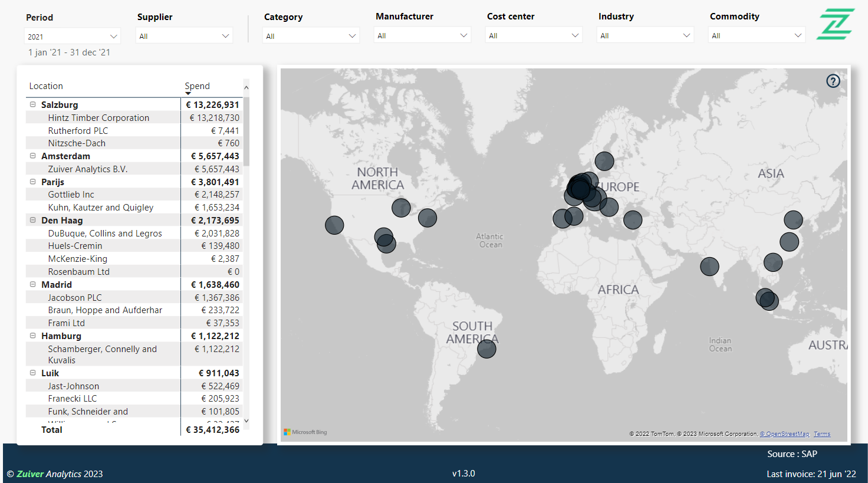Select the Braun, Hoppe and Aufderhar row
This screenshot has width=868, height=483.
[134, 310]
